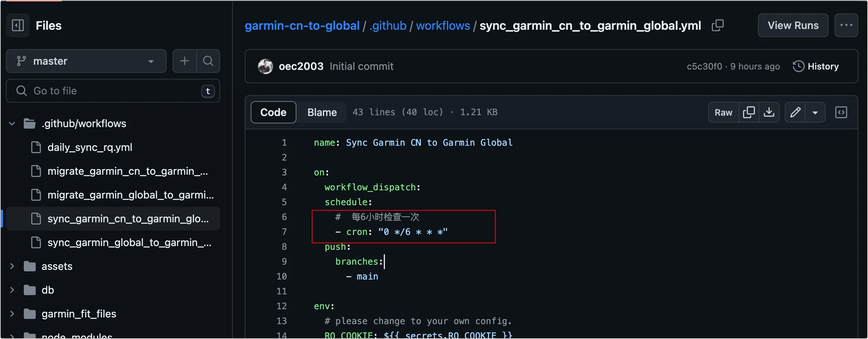Screen dimensions: 868x339
Task: Click the .github/workflows folder name
Action: click(x=84, y=123)
